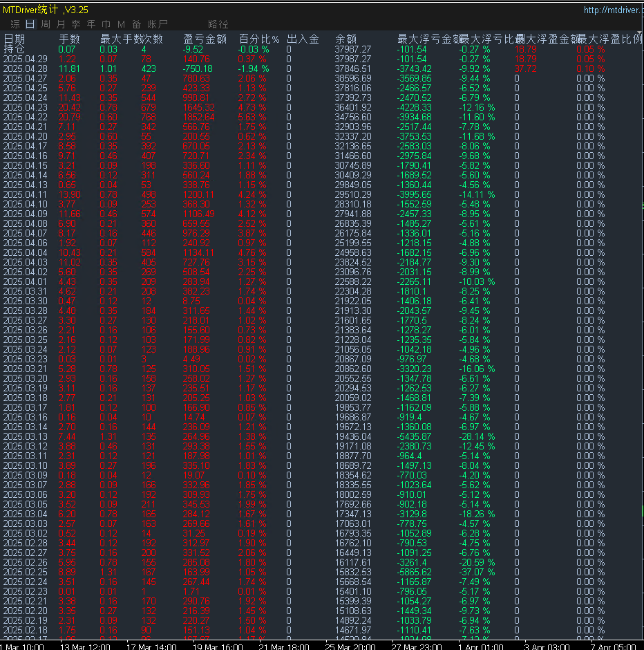Screen dimensions: 644x650
Task: Click the 盈亏金额 column header
Action: (x=205, y=39)
